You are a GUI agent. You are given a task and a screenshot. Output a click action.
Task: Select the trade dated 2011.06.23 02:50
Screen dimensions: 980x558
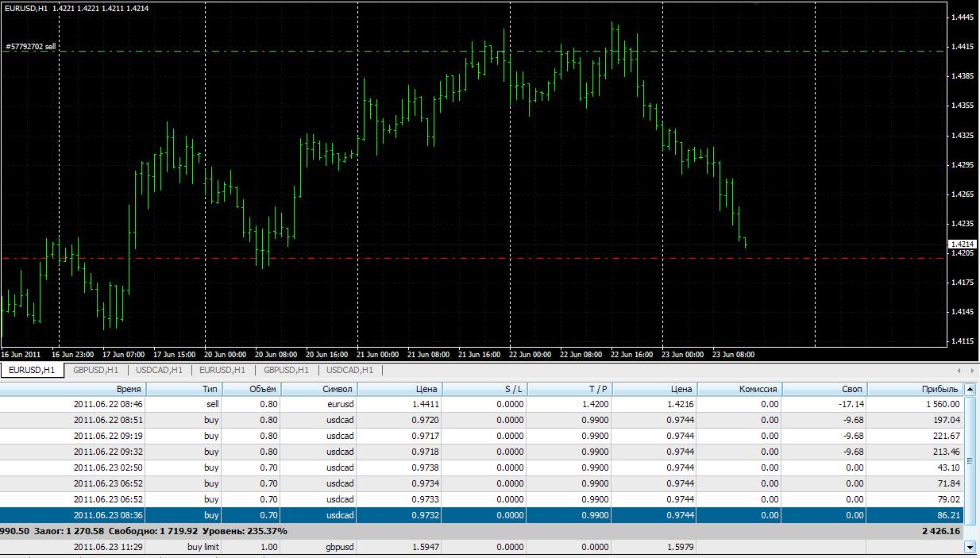click(x=481, y=468)
